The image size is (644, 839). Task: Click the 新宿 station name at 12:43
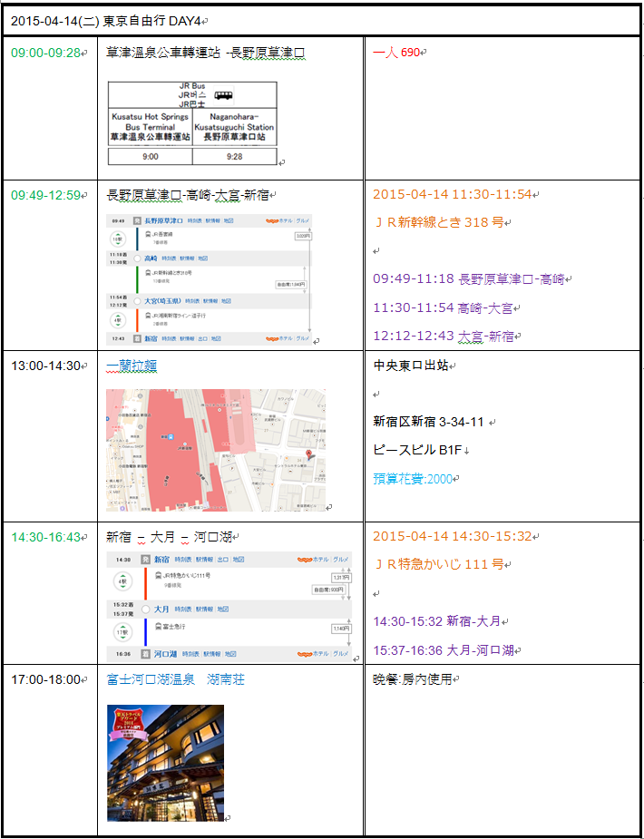(x=151, y=338)
